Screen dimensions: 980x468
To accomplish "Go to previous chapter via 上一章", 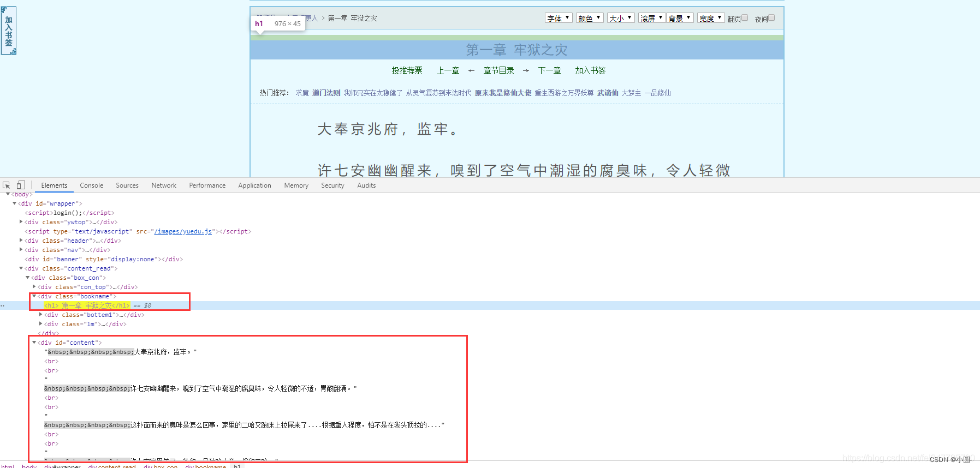I will (448, 70).
